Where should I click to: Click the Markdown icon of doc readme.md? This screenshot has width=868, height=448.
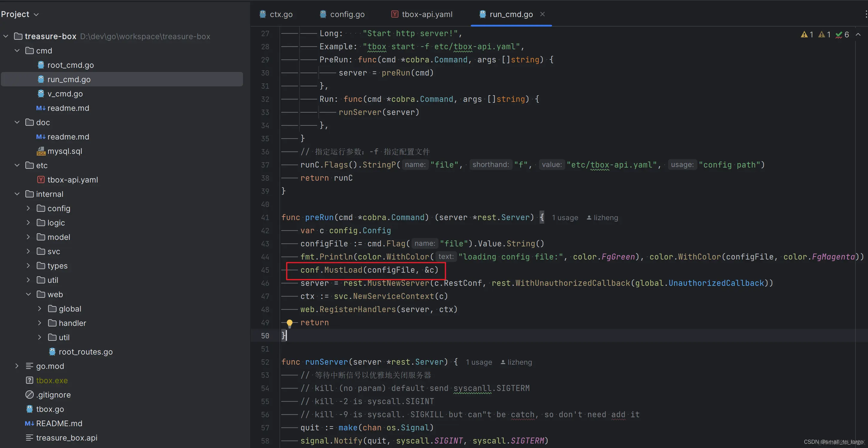(41, 137)
